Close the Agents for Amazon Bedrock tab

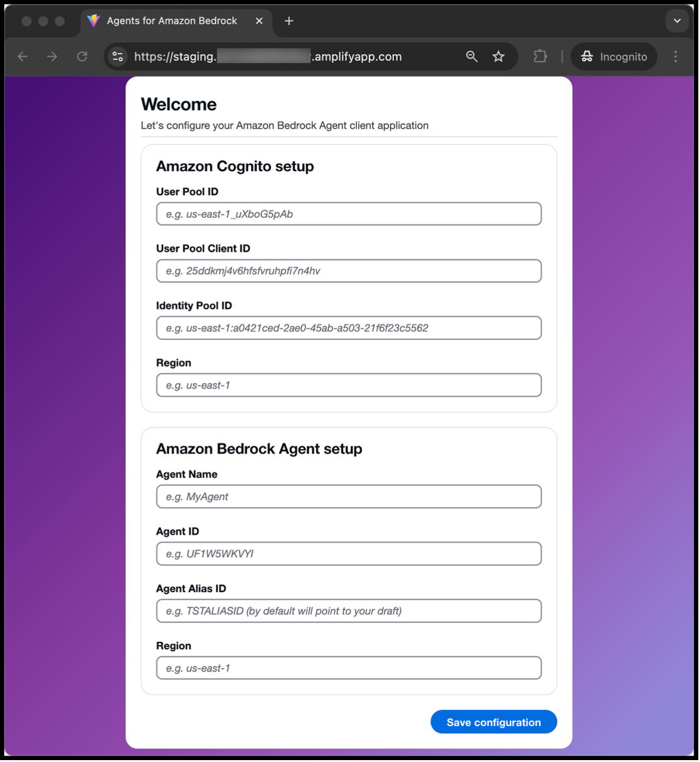click(259, 21)
